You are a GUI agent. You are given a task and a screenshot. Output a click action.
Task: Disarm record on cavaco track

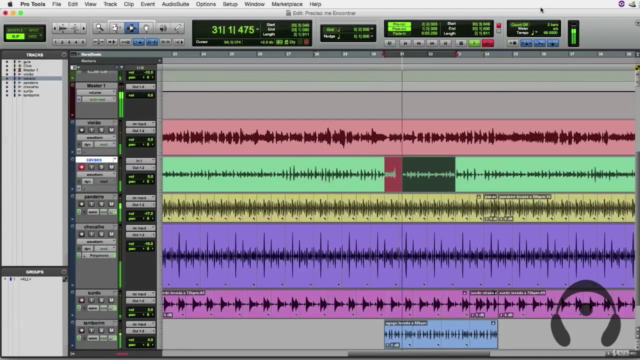82,167
